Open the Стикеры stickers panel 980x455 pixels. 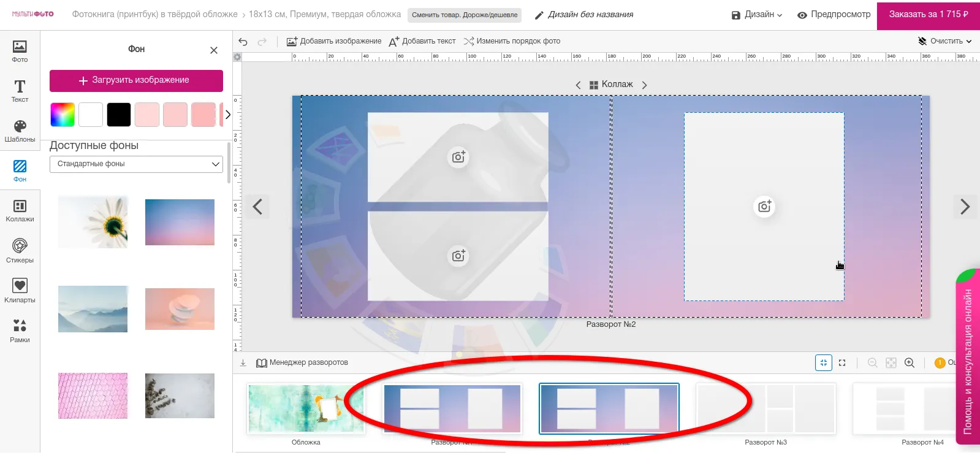20,251
